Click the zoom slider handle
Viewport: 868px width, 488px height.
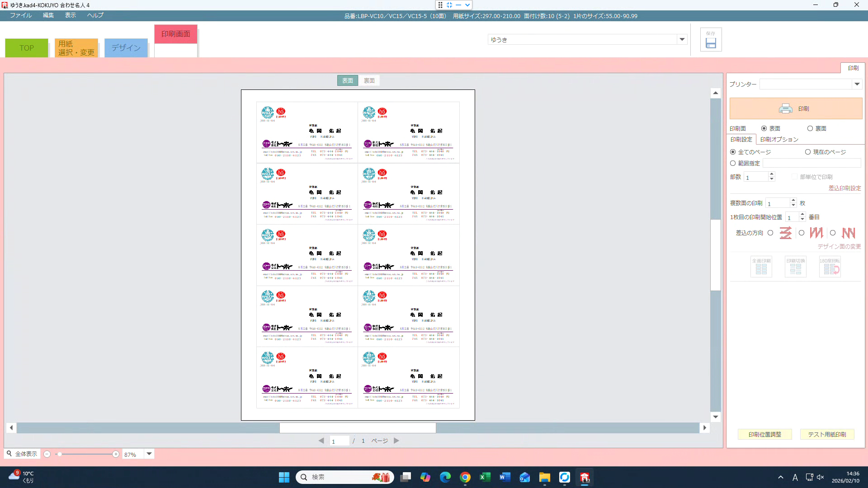[59, 454]
